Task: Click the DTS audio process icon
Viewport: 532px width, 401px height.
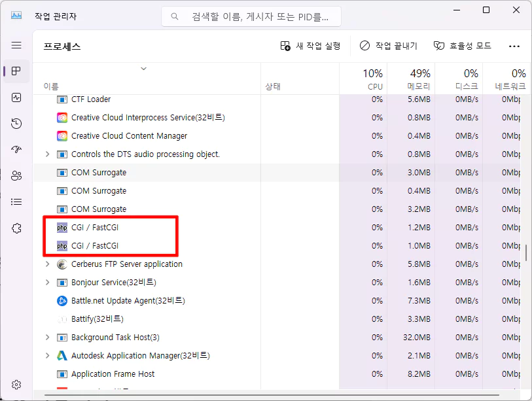Action: [x=62, y=154]
